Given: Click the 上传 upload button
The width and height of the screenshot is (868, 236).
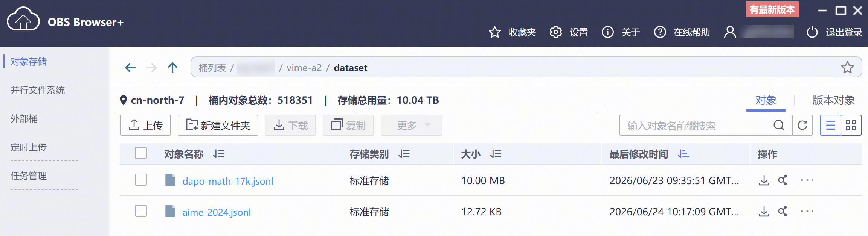Looking at the screenshot, I should click(x=145, y=125).
